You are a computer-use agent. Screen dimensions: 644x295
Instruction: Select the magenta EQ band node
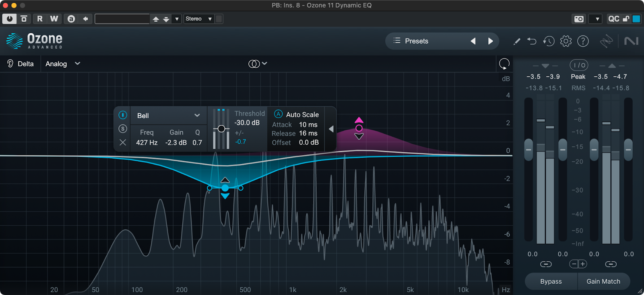coord(359,128)
